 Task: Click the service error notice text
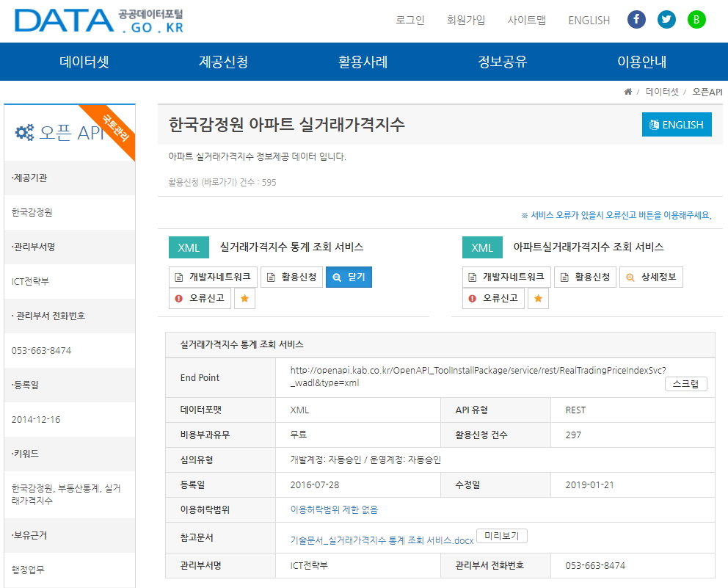click(616, 215)
